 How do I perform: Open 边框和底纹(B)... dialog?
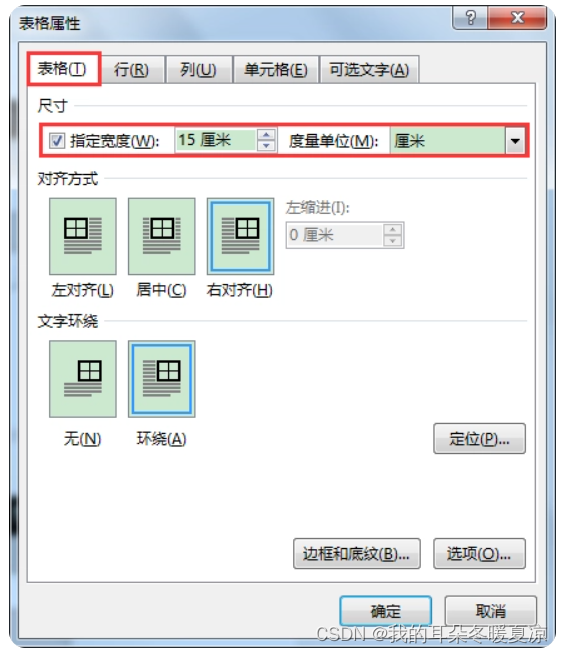(x=357, y=554)
